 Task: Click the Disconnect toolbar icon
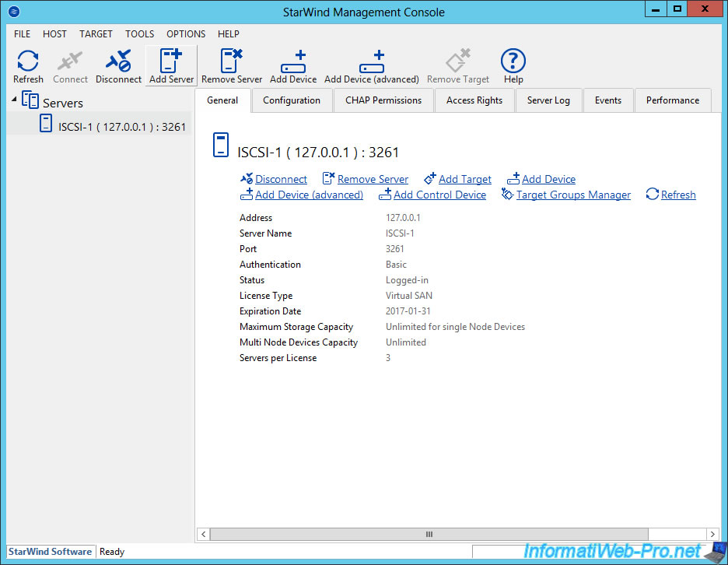click(118, 61)
